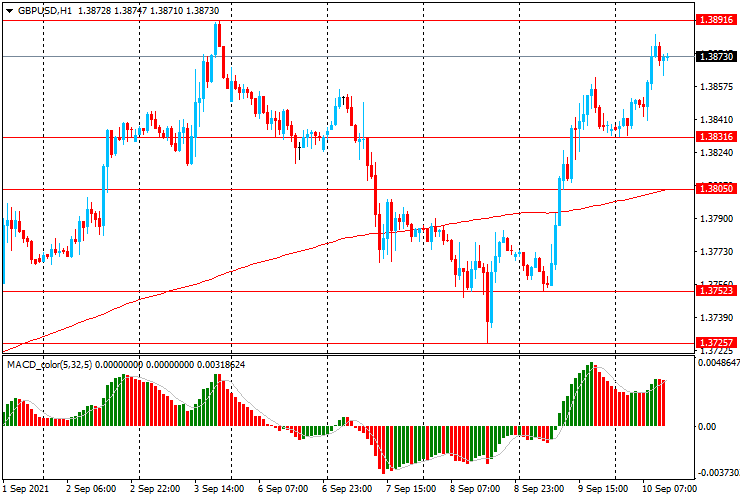
Task: Select the 1.37523 red price level label
Action: [x=716, y=290]
